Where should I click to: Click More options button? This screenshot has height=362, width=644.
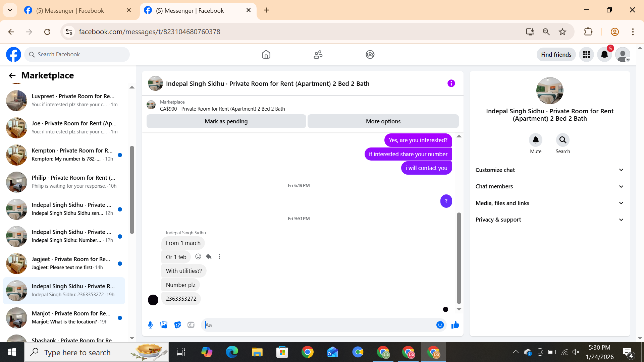click(383, 121)
